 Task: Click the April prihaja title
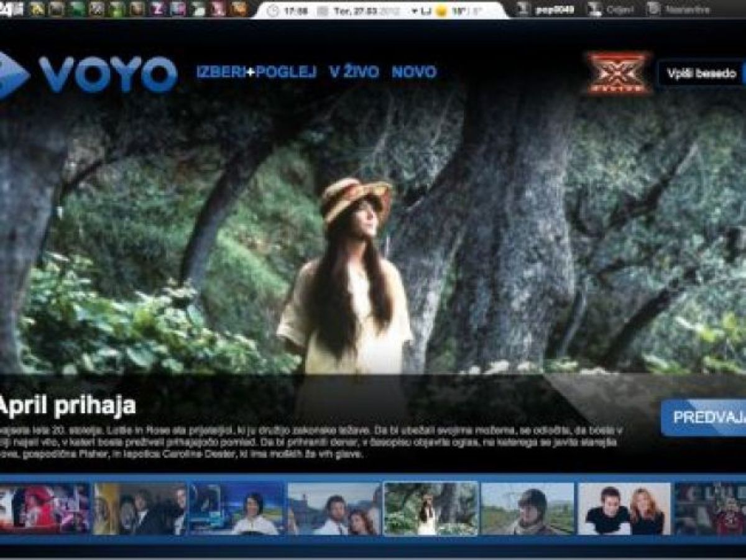(67, 406)
